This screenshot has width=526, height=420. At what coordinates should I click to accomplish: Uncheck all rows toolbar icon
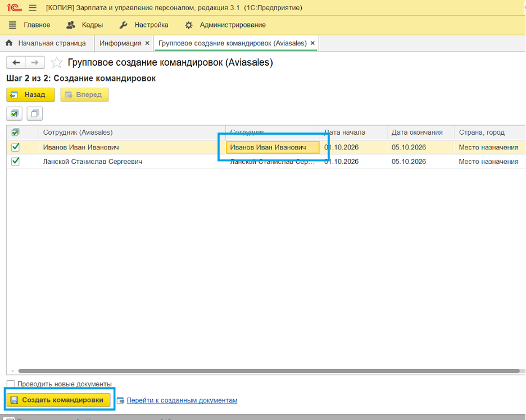click(x=35, y=113)
